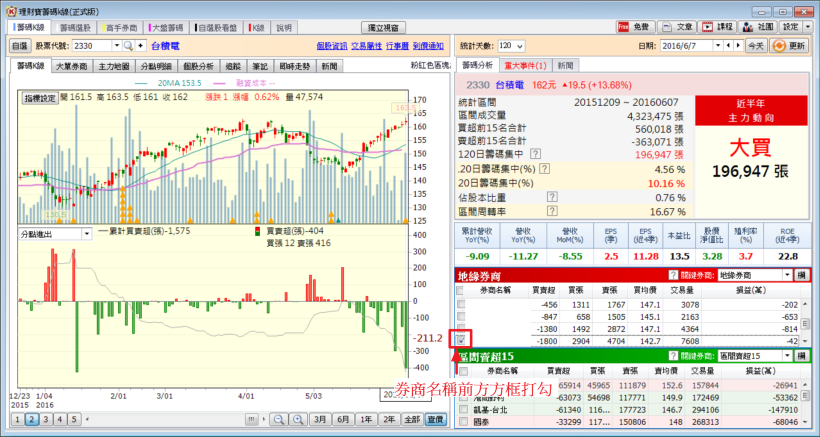The image size is (820, 437).
Task: Switch to 高手券商 top tab
Action: coord(121,28)
